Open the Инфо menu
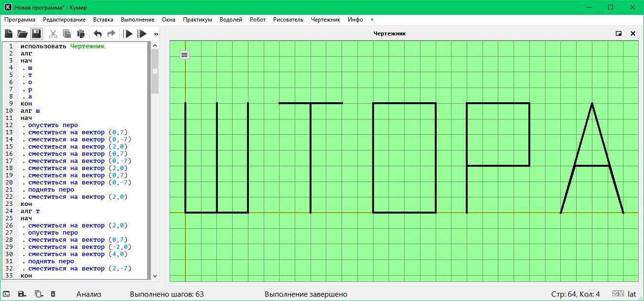Screen dimensions: 644x301 pyautogui.click(x=355, y=20)
